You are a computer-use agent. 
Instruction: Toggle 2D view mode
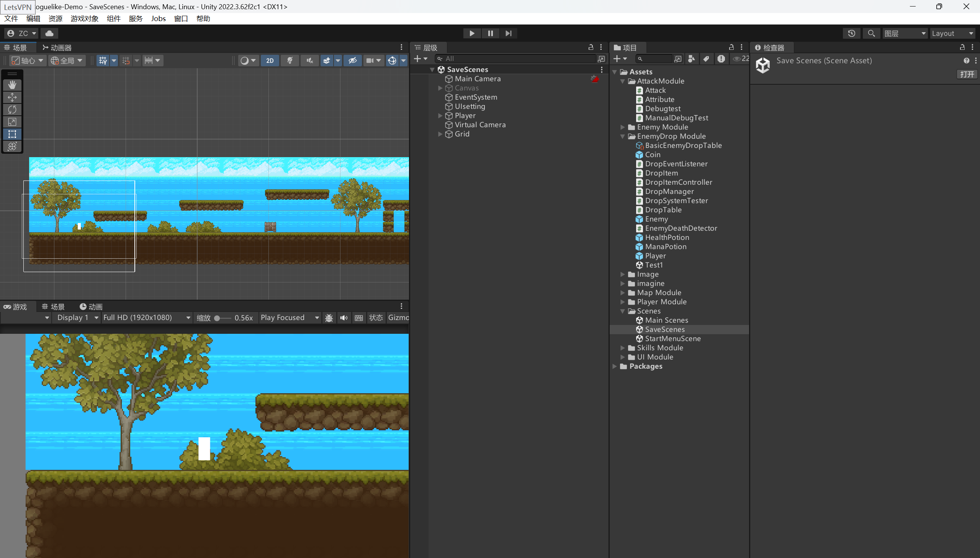(270, 61)
